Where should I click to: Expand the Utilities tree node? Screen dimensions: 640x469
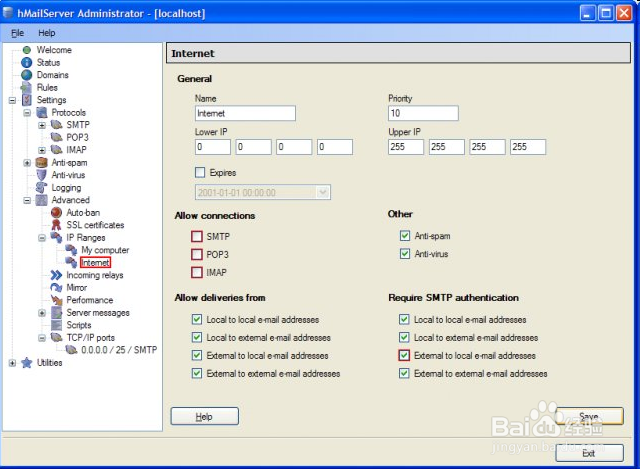[12, 363]
